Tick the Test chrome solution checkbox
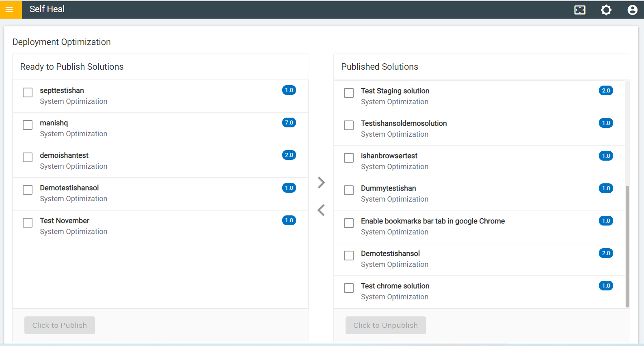The width and height of the screenshot is (644, 346). pyautogui.click(x=349, y=288)
